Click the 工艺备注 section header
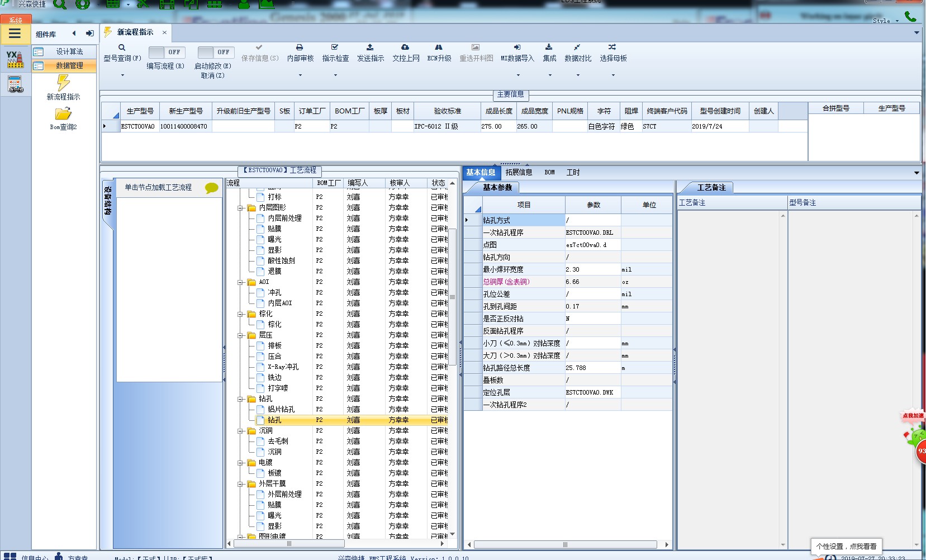This screenshot has height=560, width=926. pyautogui.click(x=711, y=188)
